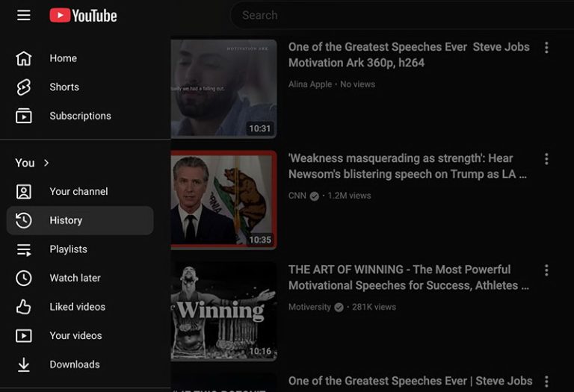574x392 pixels.
Task: Open Liked videos label
Action: [78, 307]
